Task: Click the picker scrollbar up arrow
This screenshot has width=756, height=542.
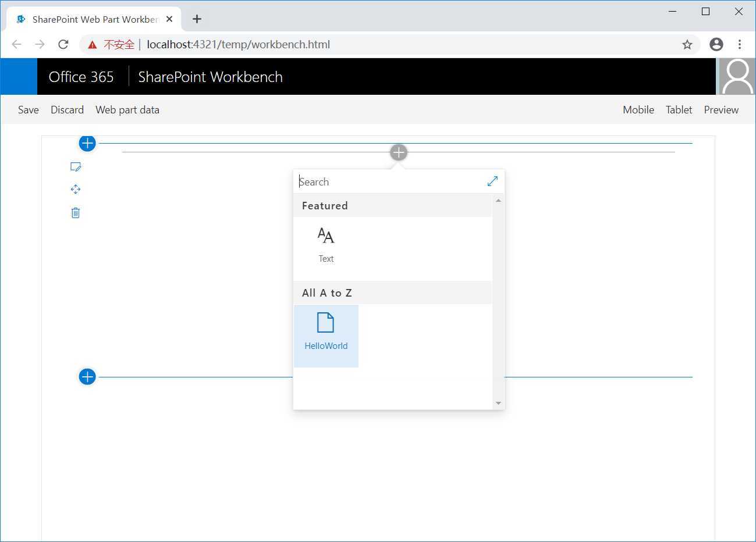Action: pos(498,201)
